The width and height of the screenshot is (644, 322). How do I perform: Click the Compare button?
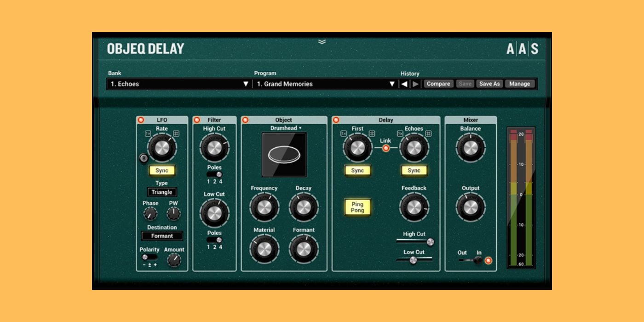[438, 84]
